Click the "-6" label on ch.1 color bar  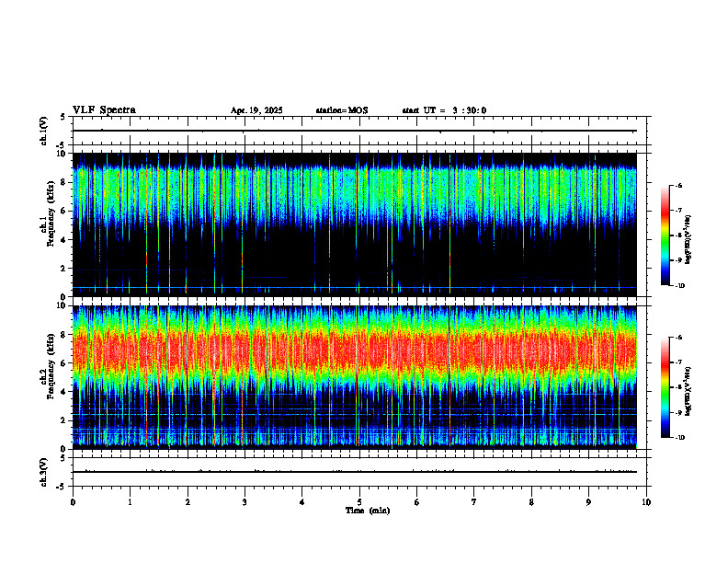(x=678, y=186)
